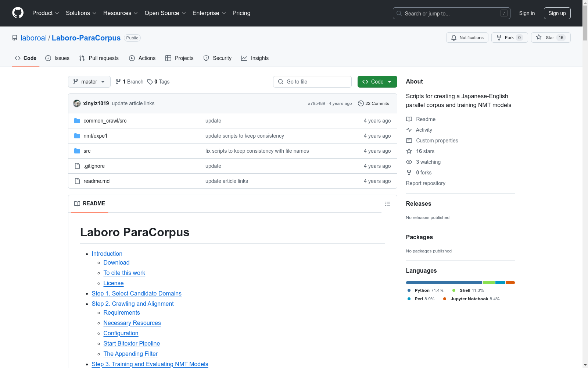Select the Code tab

point(26,58)
